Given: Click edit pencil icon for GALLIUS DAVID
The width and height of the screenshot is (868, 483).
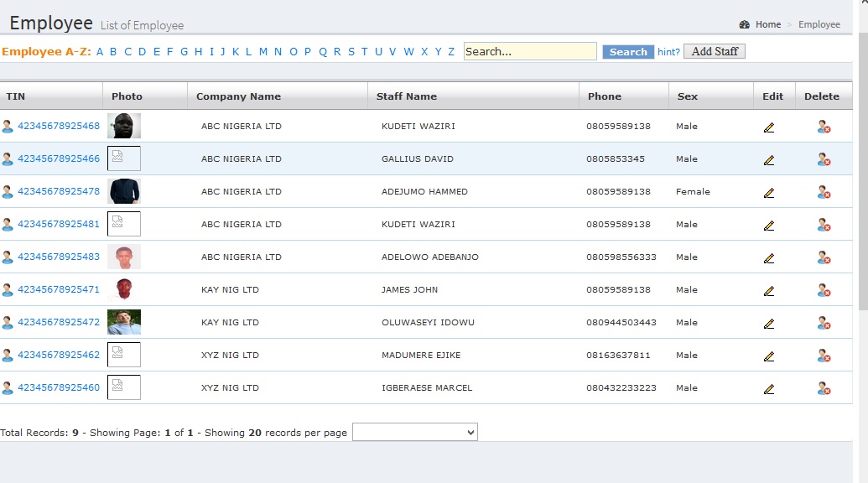Looking at the screenshot, I should point(769,159).
